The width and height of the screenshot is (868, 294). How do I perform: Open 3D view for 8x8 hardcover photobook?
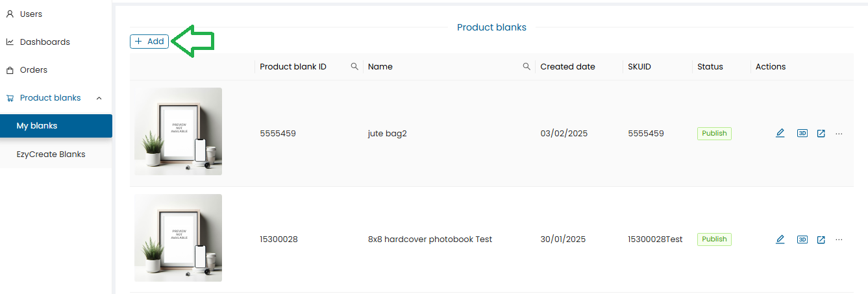(x=802, y=239)
